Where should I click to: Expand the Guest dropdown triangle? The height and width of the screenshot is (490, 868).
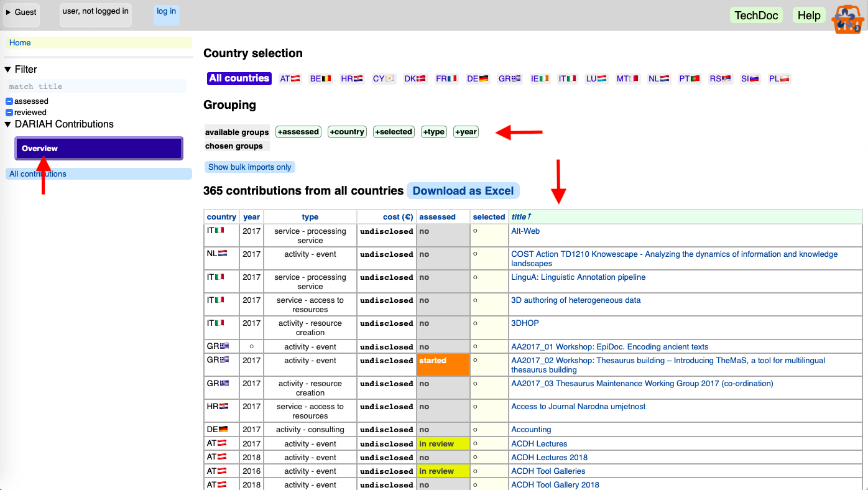pyautogui.click(x=9, y=12)
